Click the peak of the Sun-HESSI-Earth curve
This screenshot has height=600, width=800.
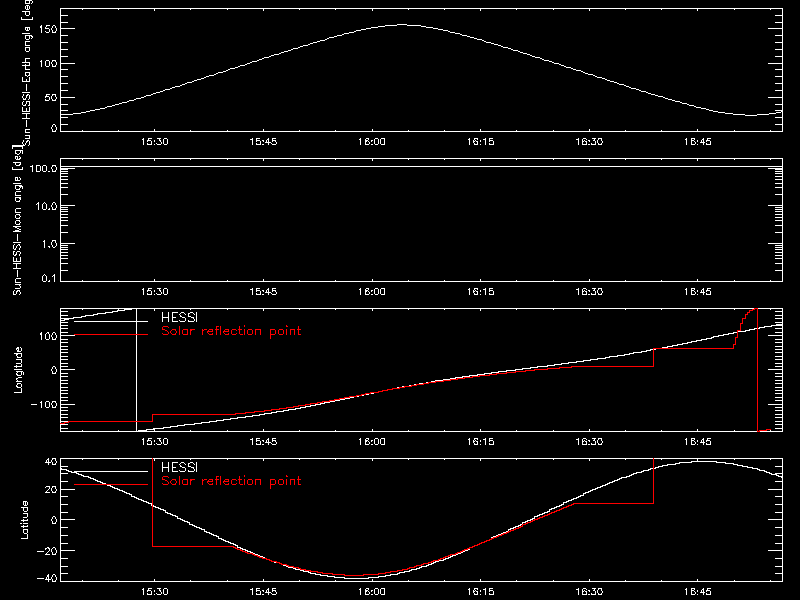coord(402,24)
